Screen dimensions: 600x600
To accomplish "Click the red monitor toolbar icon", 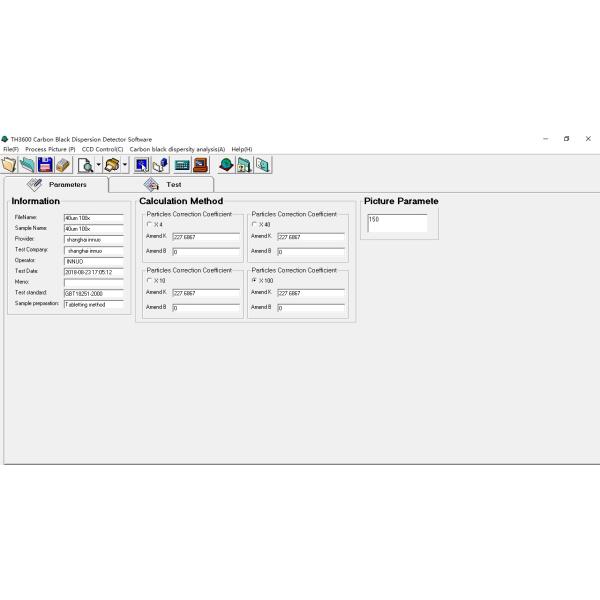I will 200,165.
